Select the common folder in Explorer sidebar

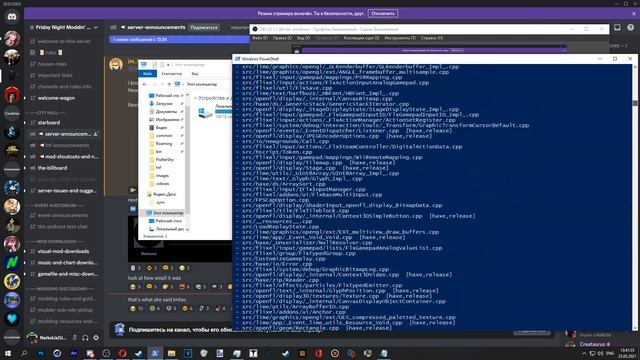[x=163, y=136]
